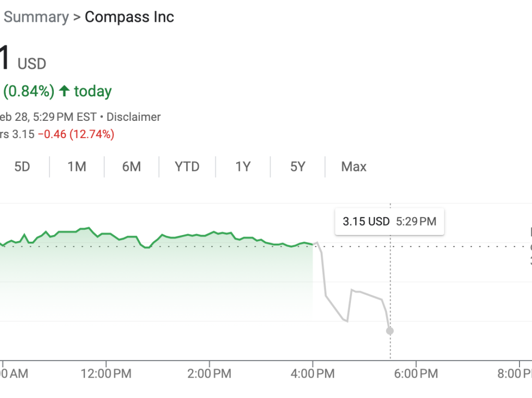Click the 5:29 PM gray marker dot
The height and width of the screenshot is (398, 532).
point(390,331)
